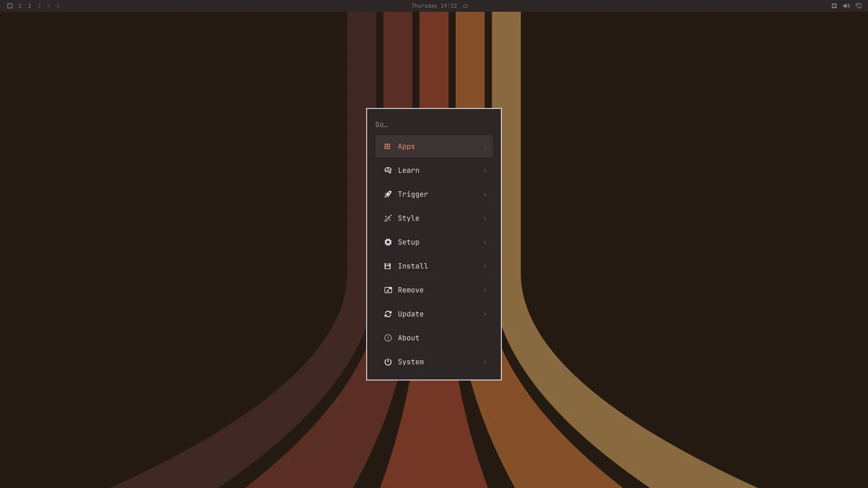Choose the Install menu entry
The image size is (868, 488).
434,266
